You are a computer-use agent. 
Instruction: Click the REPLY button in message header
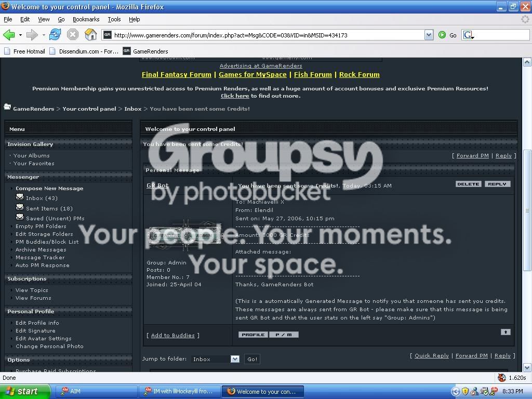tap(497, 184)
